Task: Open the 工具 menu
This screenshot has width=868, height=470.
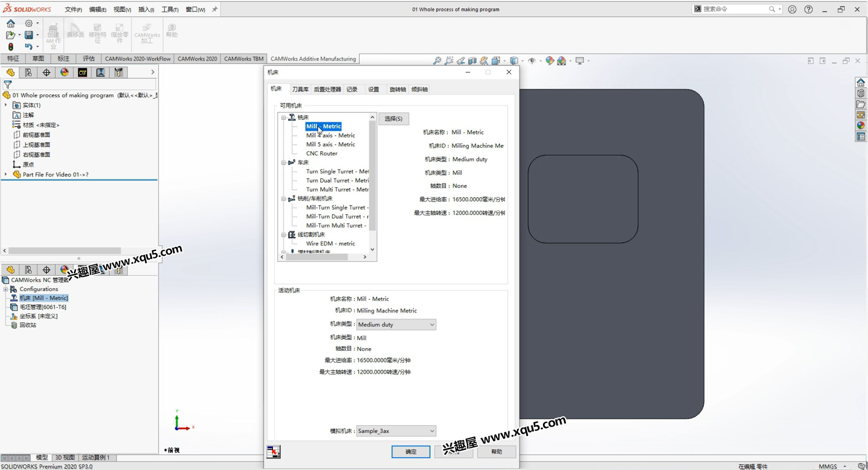Action: point(170,10)
